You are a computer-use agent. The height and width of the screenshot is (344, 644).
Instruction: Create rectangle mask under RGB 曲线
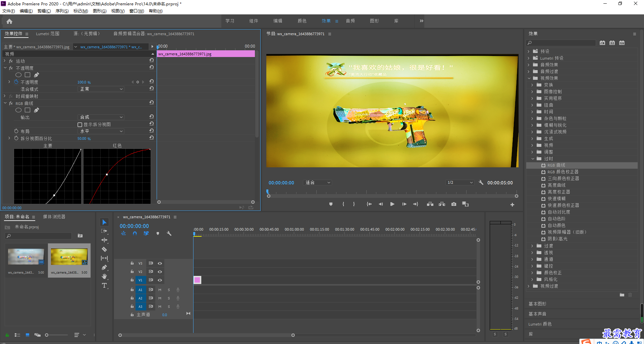click(28, 110)
